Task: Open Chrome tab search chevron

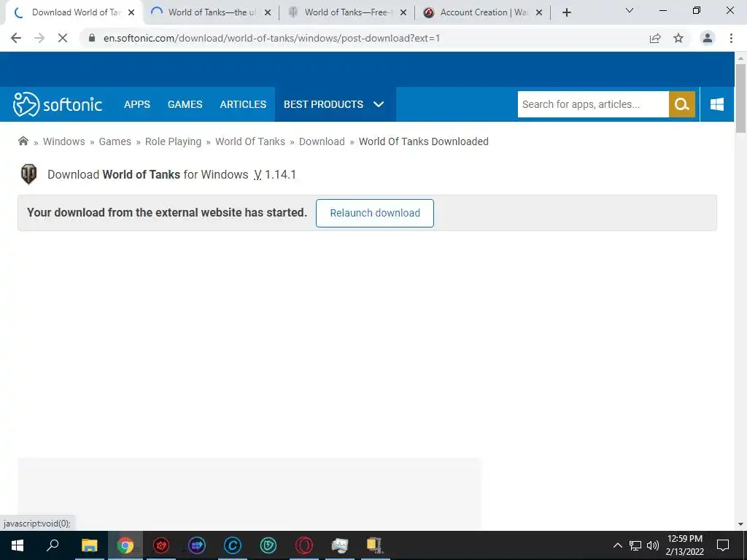Action: (630, 10)
